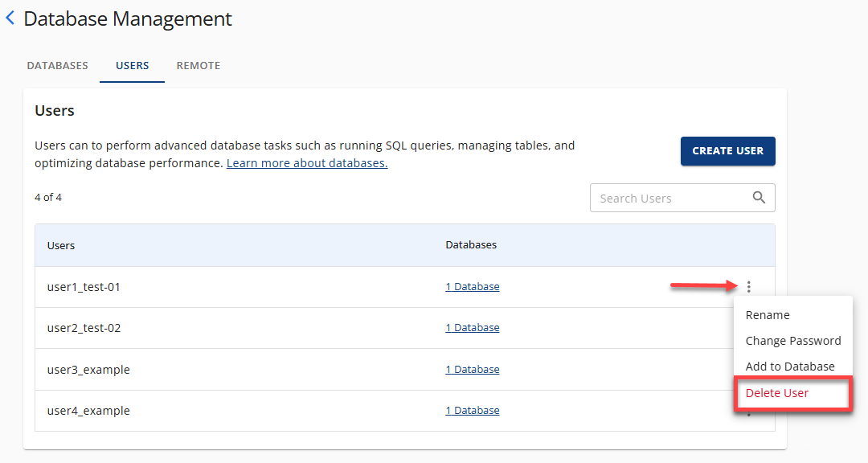Click inside the Search Users field
Image resolution: width=868 pixels, height=463 pixels.
667,197
